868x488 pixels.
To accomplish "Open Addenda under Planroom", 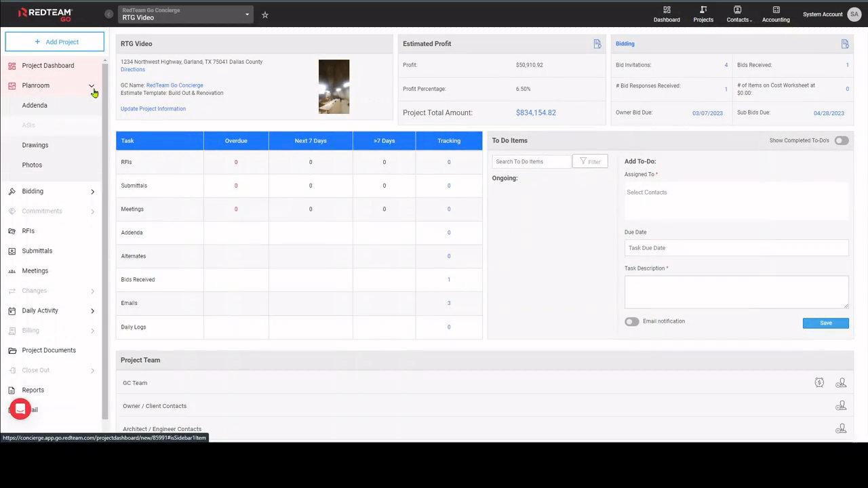I will tap(35, 105).
